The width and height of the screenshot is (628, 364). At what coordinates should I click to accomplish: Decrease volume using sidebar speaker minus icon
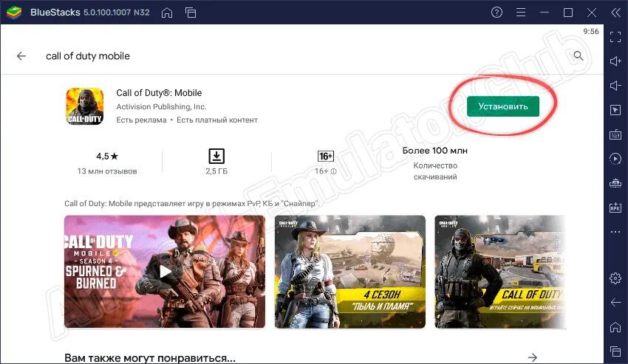[x=615, y=86]
